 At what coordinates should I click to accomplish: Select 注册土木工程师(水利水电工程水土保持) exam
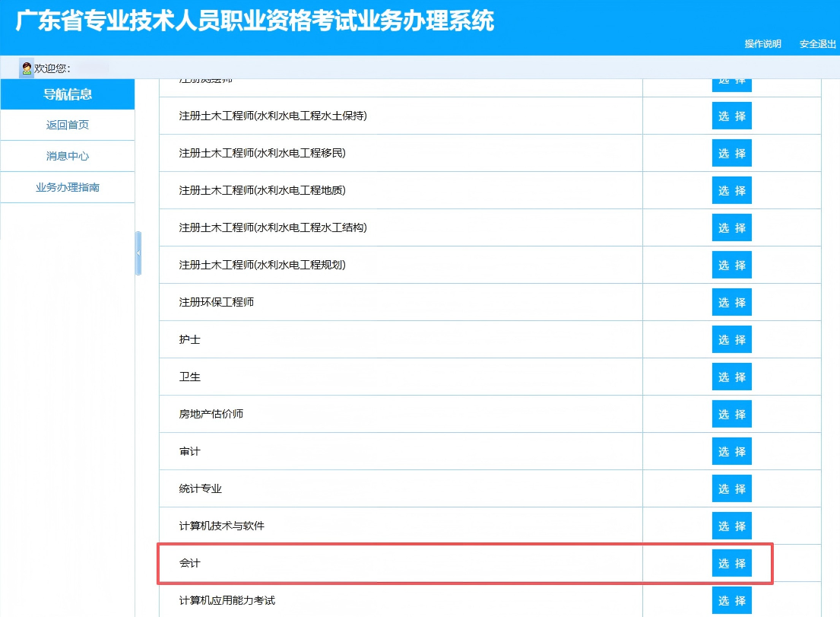tap(731, 116)
